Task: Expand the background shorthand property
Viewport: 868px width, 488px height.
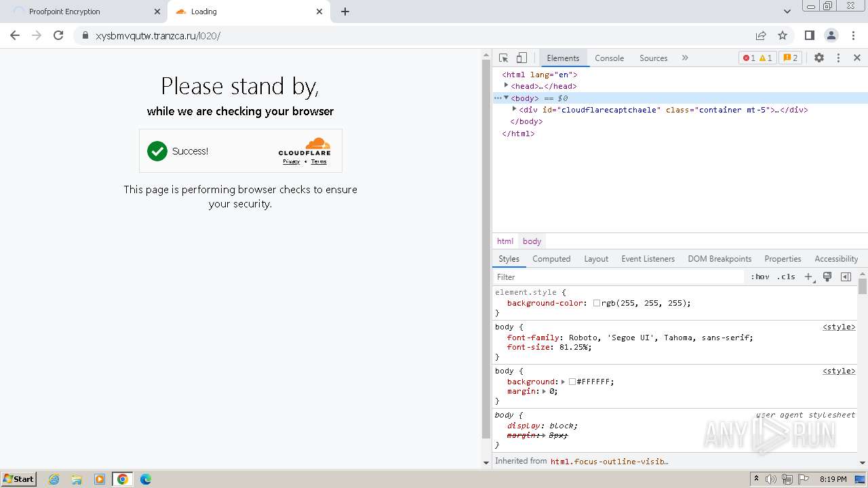Action: pos(563,382)
